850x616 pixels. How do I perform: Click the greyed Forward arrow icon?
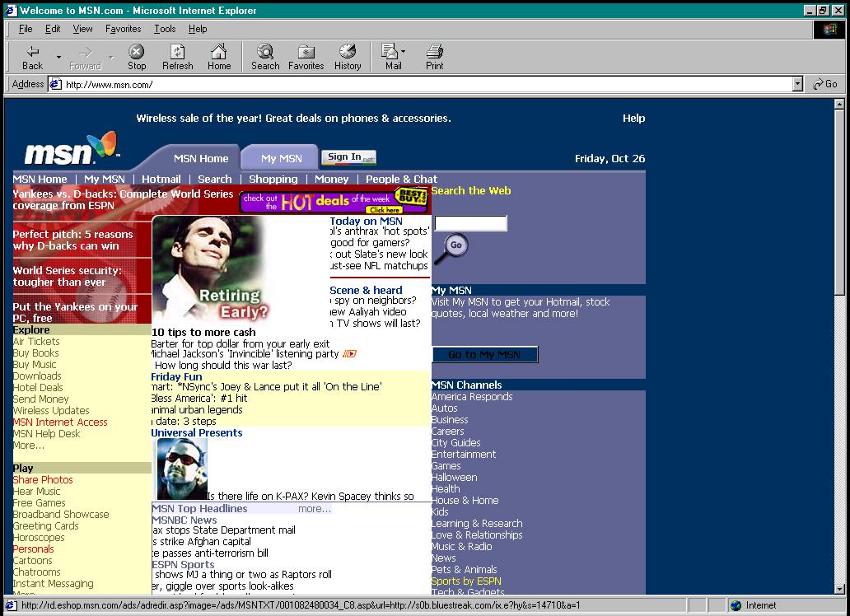85,52
